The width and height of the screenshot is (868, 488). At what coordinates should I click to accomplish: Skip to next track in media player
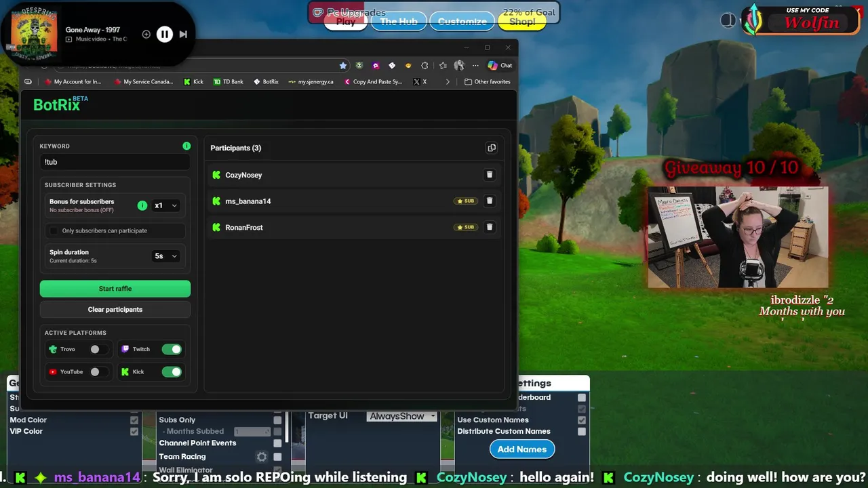coord(183,34)
